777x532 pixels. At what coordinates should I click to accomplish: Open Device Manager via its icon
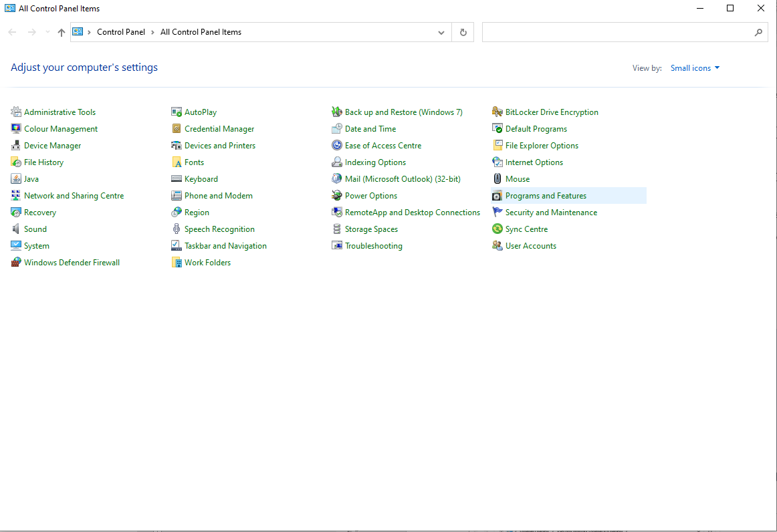pos(16,146)
